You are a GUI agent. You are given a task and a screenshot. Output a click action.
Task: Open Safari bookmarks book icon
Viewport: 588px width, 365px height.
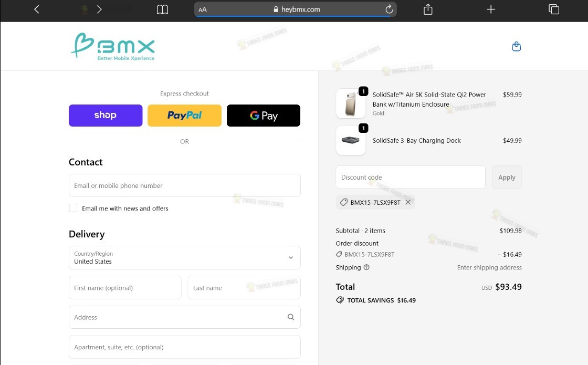coord(162,9)
